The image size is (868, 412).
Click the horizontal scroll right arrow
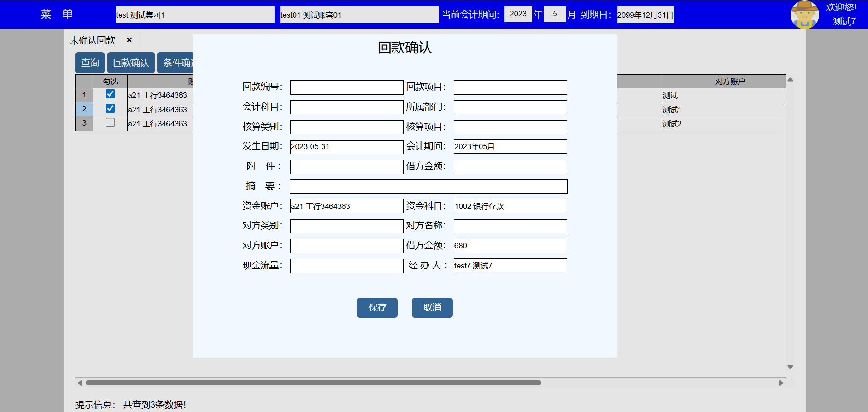pyautogui.click(x=781, y=383)
